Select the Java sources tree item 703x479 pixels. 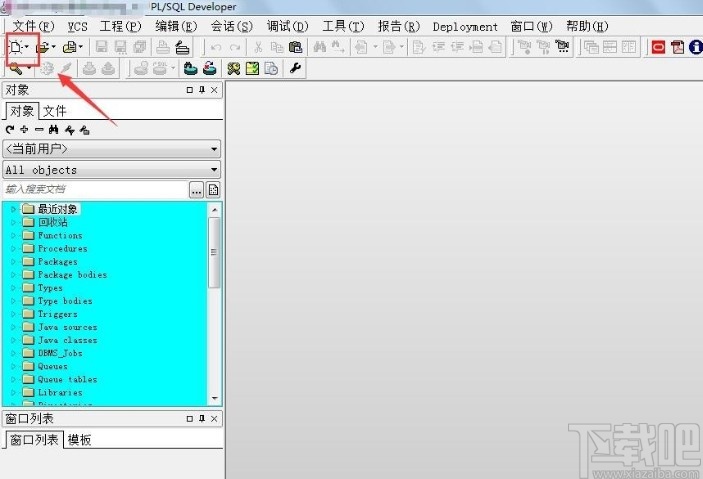(67, 327)
